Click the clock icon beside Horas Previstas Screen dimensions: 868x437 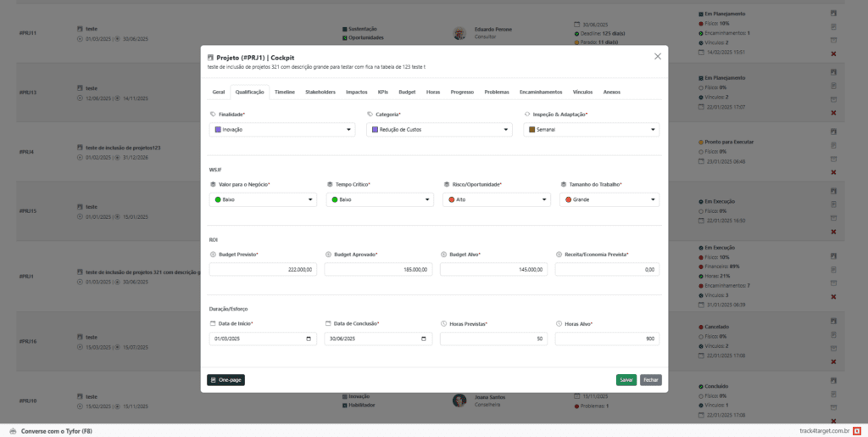(x=443, y=323)
